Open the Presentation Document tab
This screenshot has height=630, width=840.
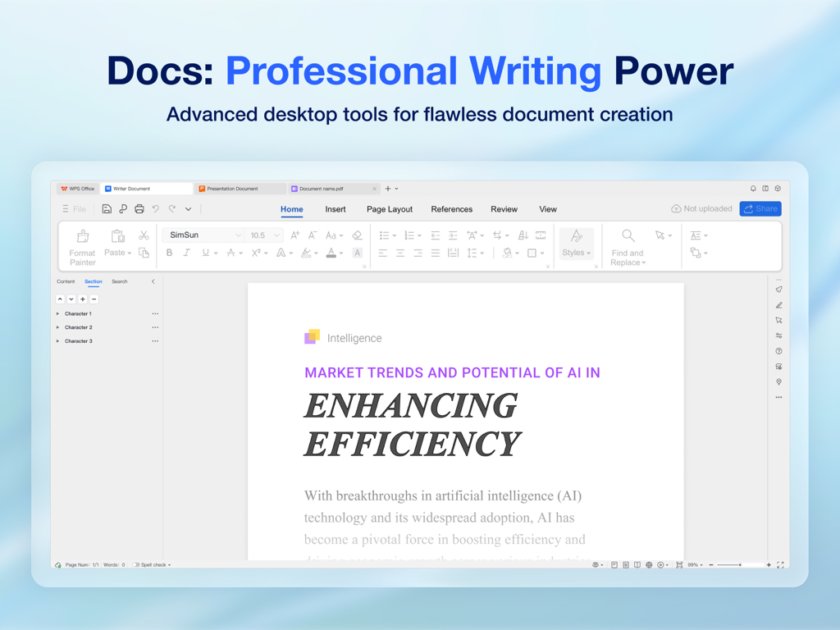(x=240, y=188)
